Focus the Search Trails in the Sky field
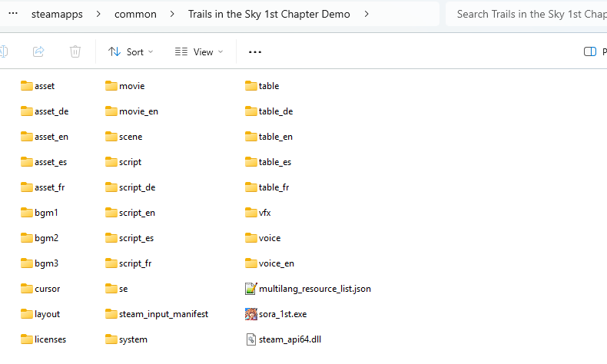Viewport: 607px width, 364px height. pyautogui.click(x=526, y=14)
